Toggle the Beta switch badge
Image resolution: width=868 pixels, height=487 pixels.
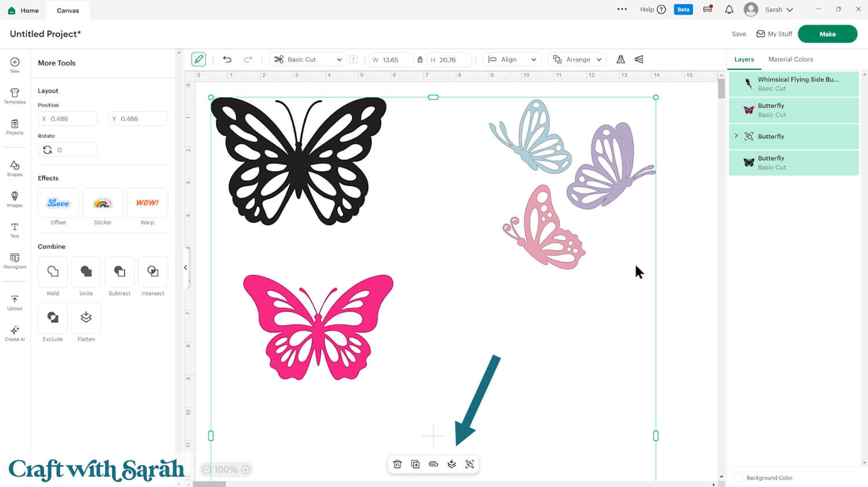pyautogui.click(x=683, y=10)
